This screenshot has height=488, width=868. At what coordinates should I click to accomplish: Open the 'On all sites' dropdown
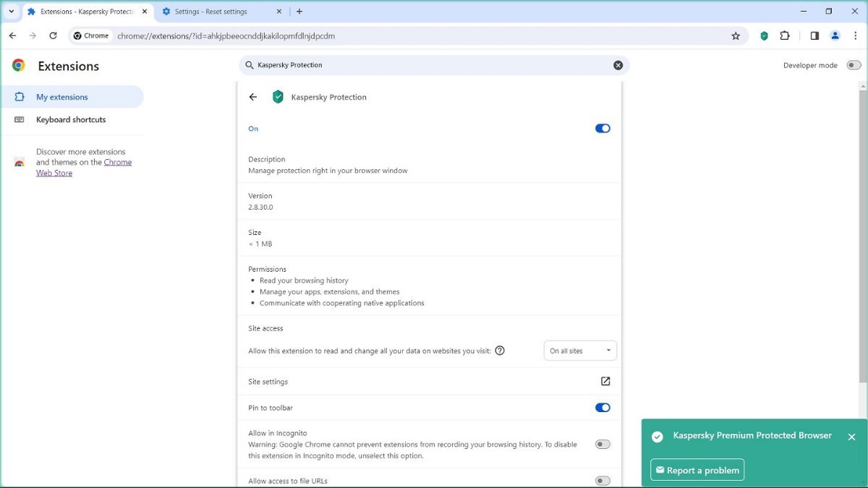[580, 351]
